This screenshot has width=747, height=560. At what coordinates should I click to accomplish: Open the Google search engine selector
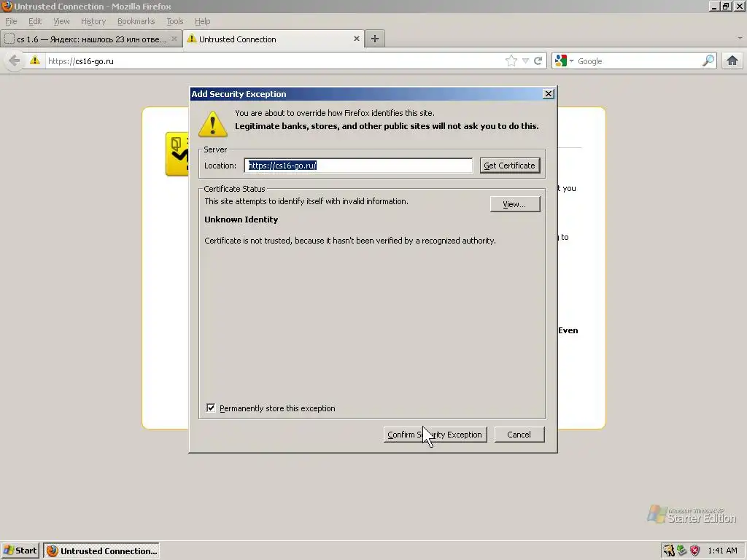[564, 61]
